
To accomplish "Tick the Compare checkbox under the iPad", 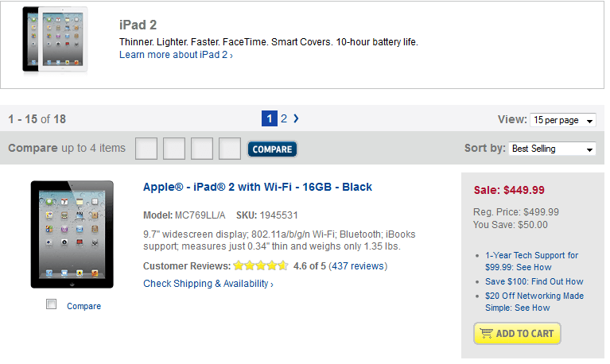I will coord(52,304).
